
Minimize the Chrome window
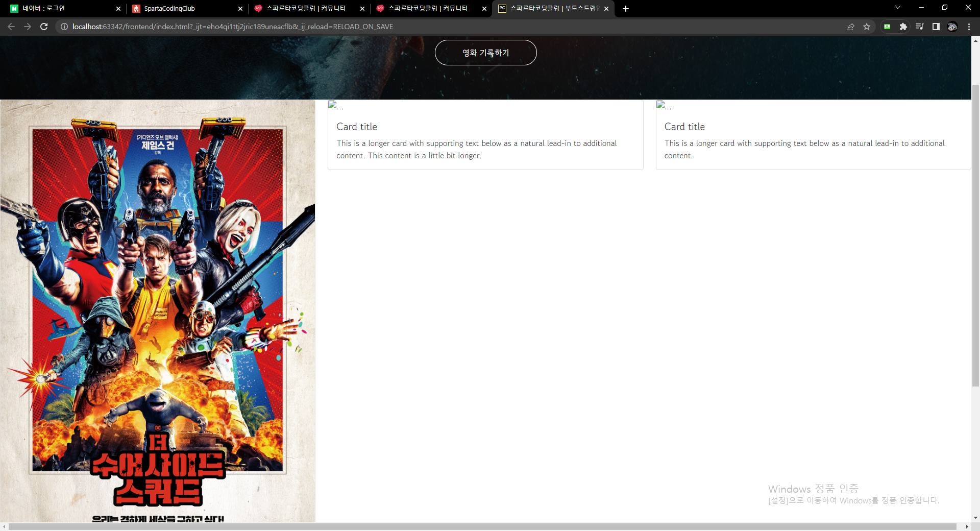(921, 8)
